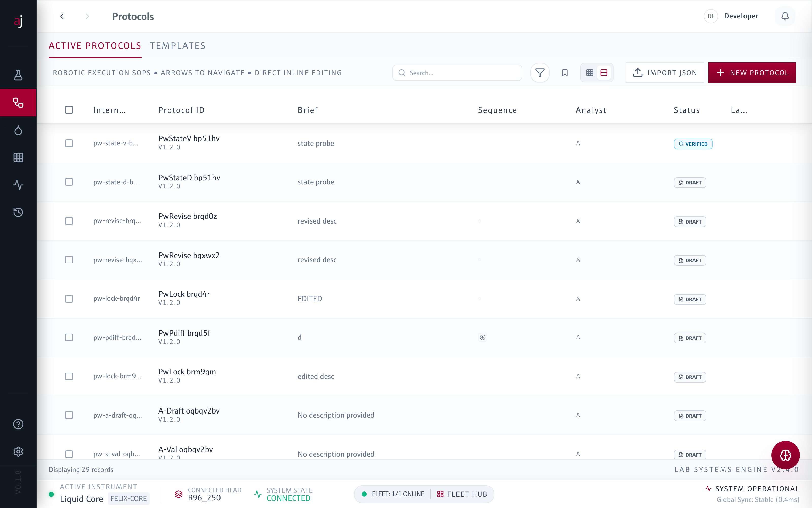Screen dimensions: 812x508
Task: Click the 'Liquid Core' instrument name
Action: pos(81,499)
